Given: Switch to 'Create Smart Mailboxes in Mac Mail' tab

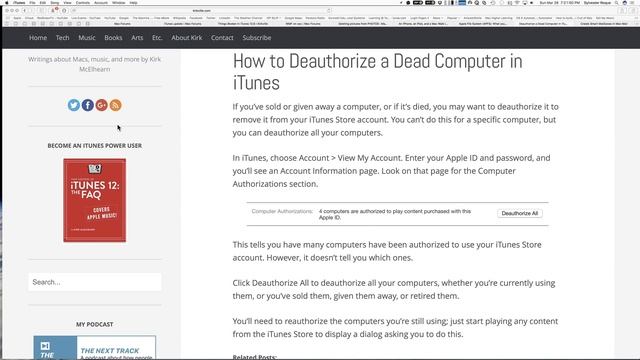Looking at the screenshot, I should click(x=604, y=24).
